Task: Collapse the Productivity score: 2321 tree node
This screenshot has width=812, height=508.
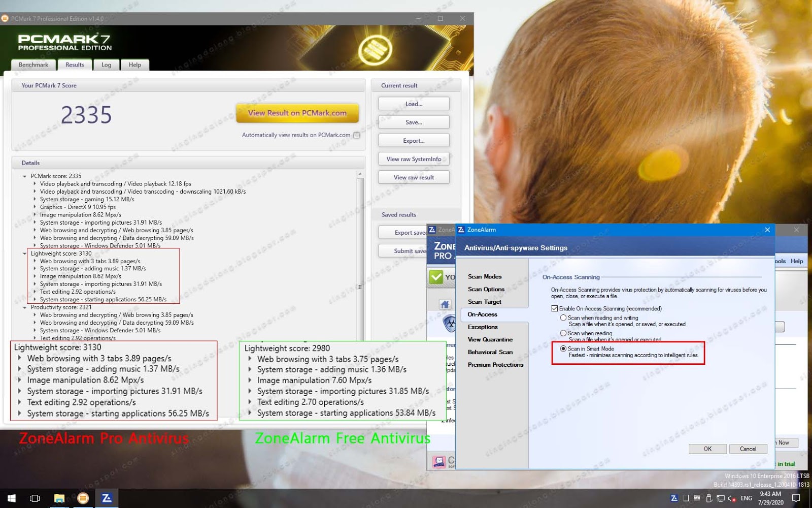Action: 24,307
